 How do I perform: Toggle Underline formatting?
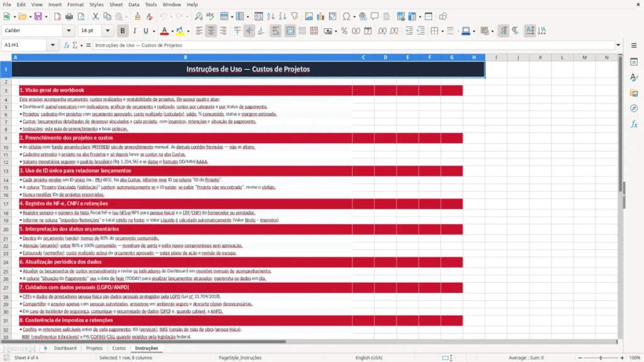point(145,31)
